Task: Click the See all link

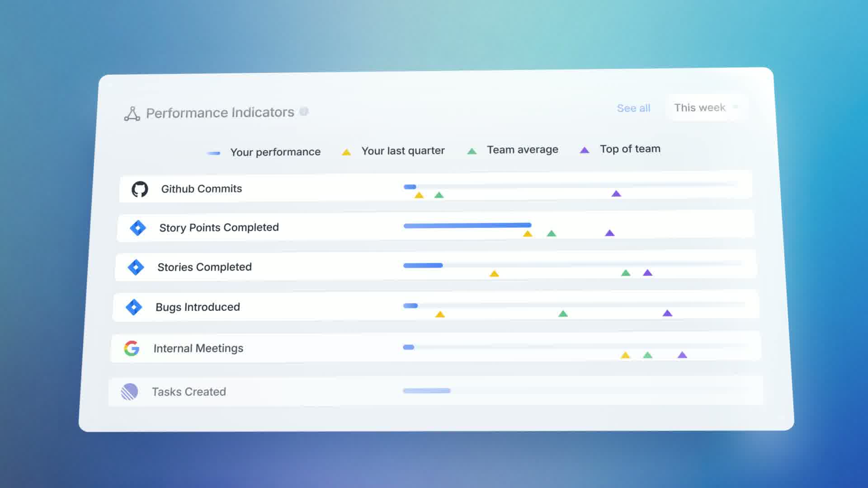Action: 633,108
